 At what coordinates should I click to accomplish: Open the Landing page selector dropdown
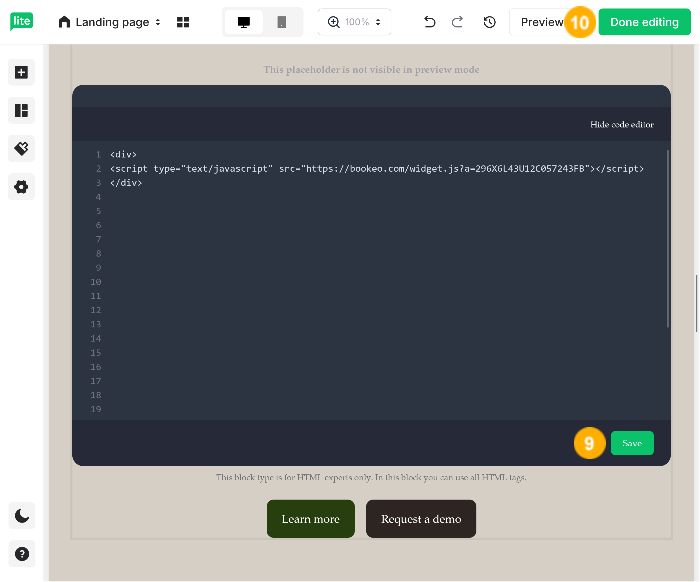110,22
